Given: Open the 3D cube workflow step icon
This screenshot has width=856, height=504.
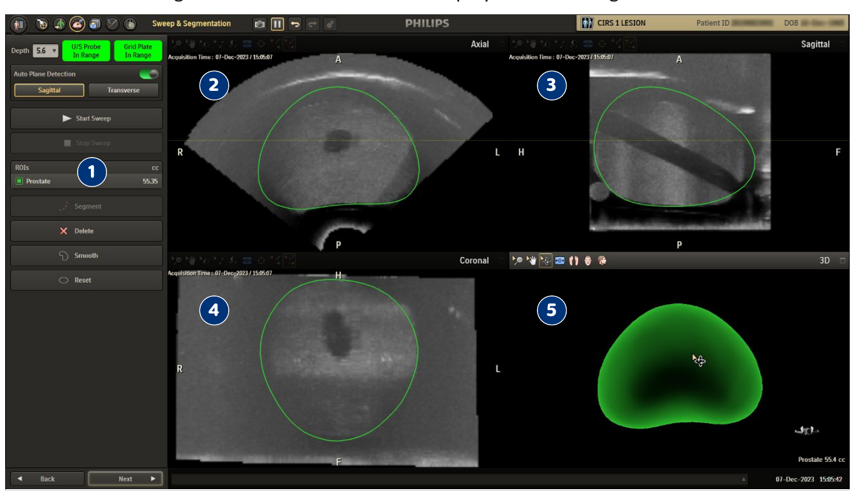Looking at the screenshot, I should coord(95,24).
